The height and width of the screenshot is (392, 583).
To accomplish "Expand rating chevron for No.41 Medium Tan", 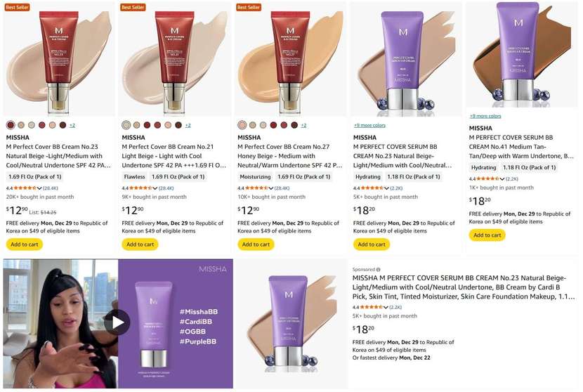I will [x=502, y=179].
